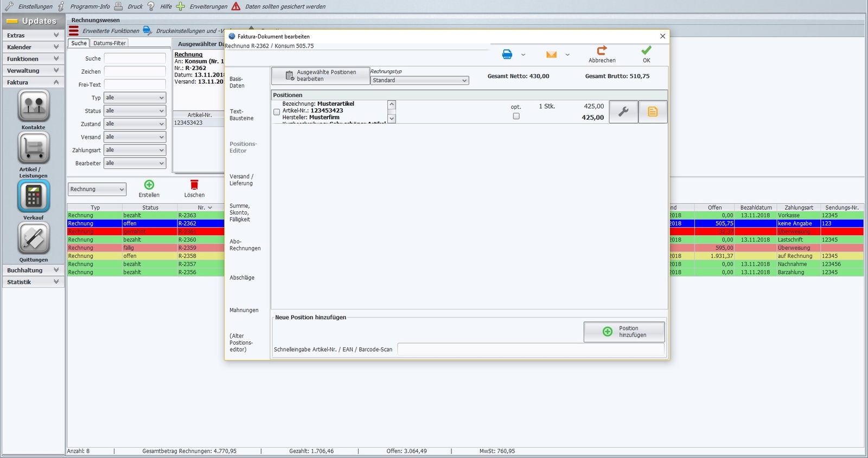Click the blue printer icon in dialog
The width and height of the screenshot is (868, 458).
(x=507, y=54)
